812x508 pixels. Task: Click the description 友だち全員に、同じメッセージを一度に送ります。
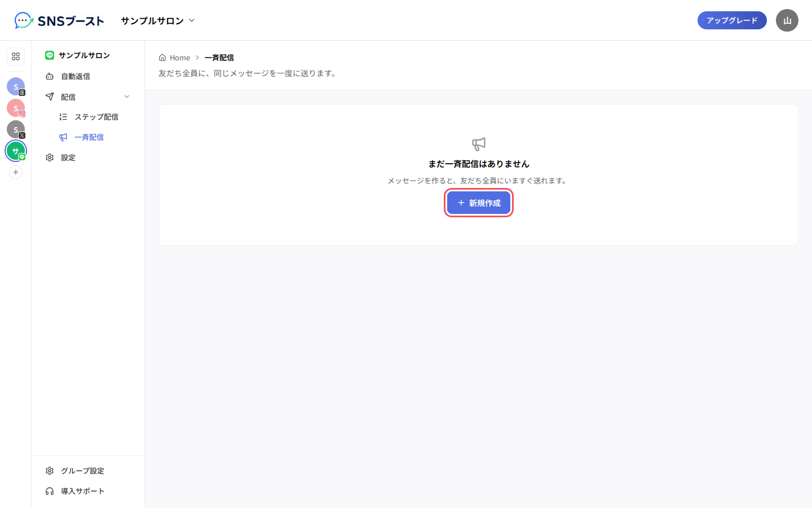point(249,73)
